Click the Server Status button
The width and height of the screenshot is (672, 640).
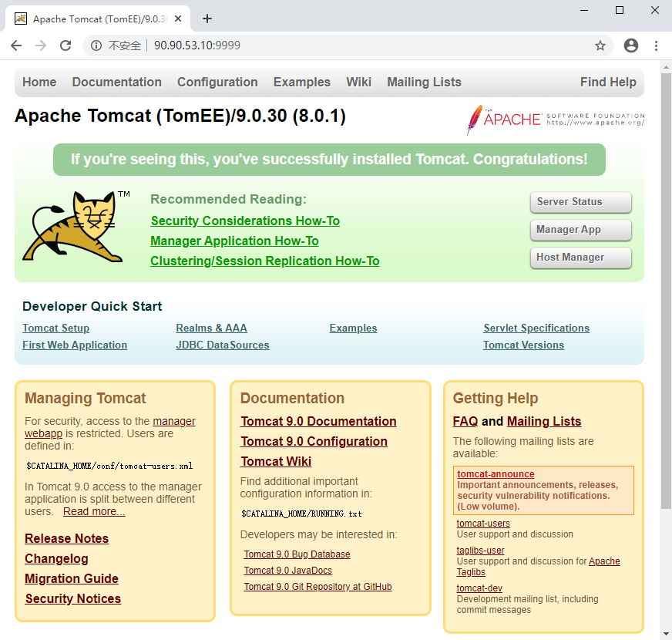click(x=581, y=202)
